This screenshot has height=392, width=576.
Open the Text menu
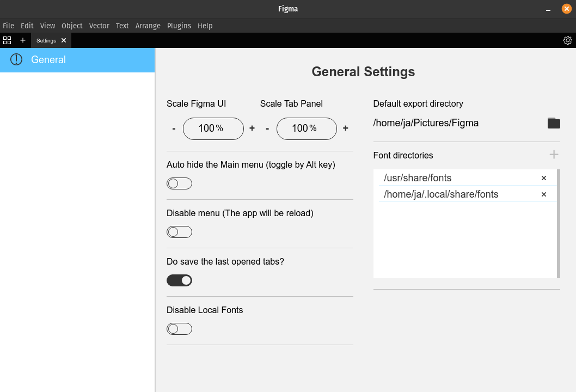[122, 26]
